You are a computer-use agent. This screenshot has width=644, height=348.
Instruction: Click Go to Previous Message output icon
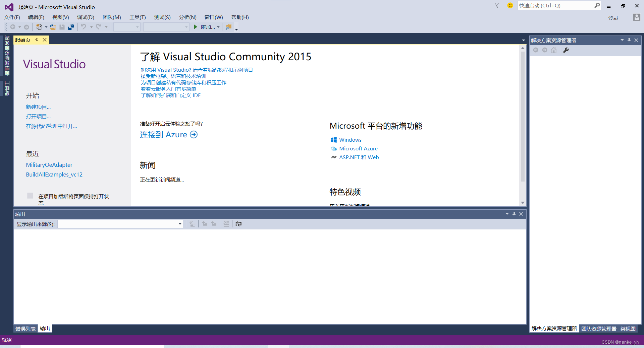point(205,224)
